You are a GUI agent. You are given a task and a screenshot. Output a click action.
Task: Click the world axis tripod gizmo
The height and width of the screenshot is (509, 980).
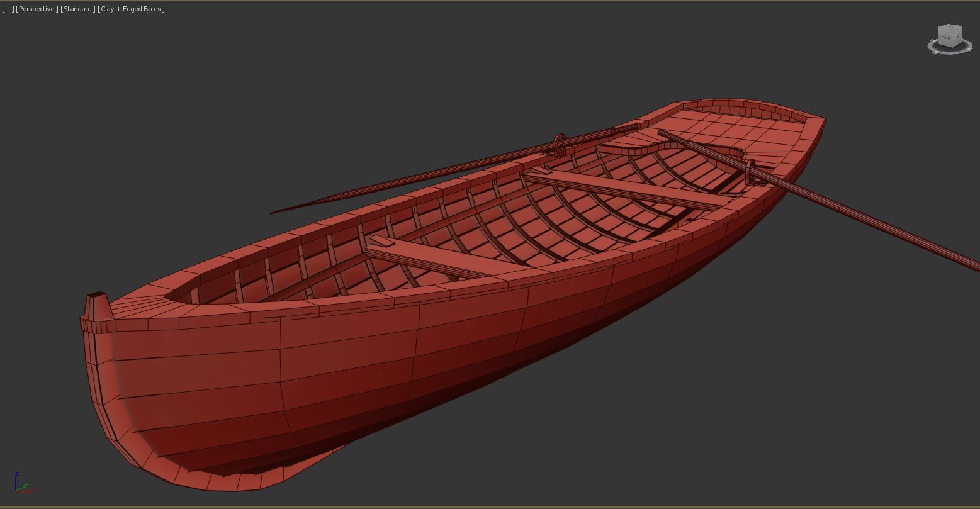pos(21,483)
